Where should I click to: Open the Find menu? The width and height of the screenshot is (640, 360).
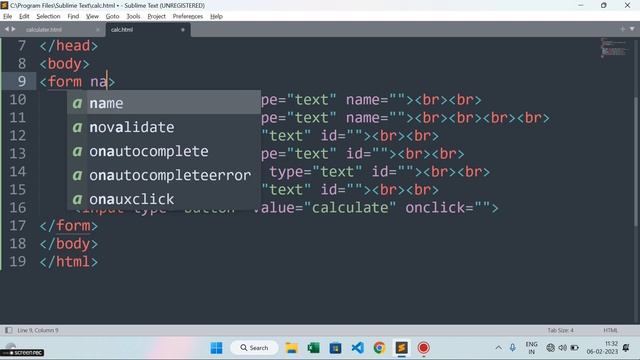coord(73,16)
